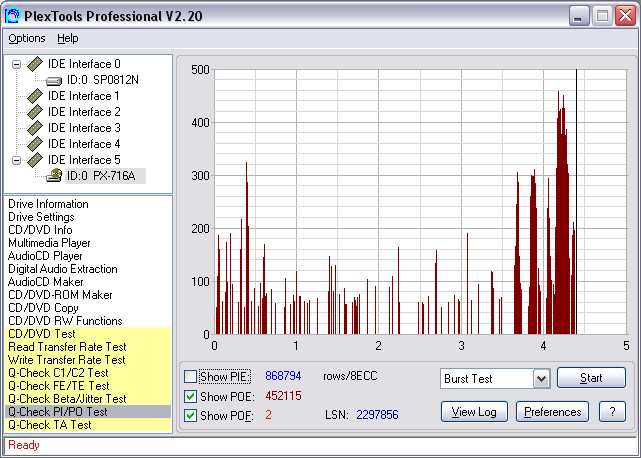Screen dimensions: 641x458
Task: Select IDE Interface 2 label
Action: pos(84,112)
